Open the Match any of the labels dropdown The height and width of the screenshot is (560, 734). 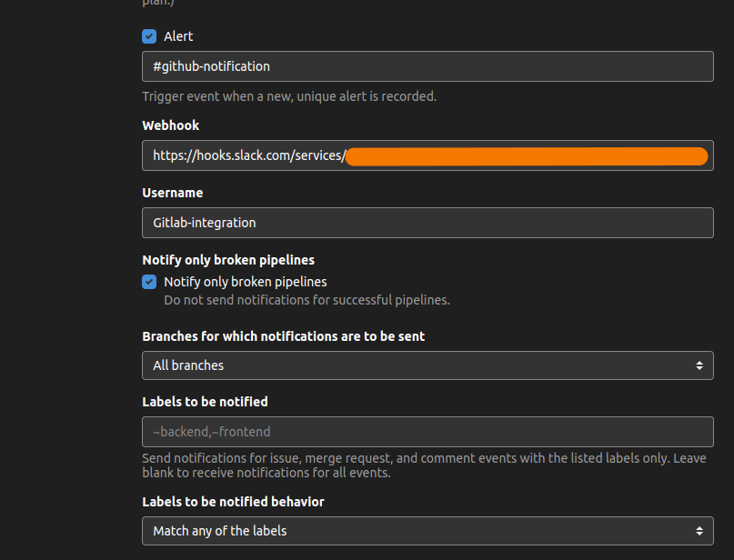(427, 531)
